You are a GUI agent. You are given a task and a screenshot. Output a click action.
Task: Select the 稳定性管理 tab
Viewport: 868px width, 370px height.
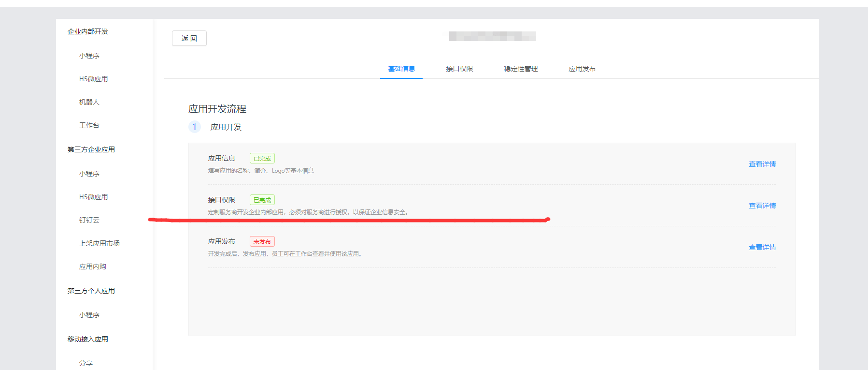[521, 69]
